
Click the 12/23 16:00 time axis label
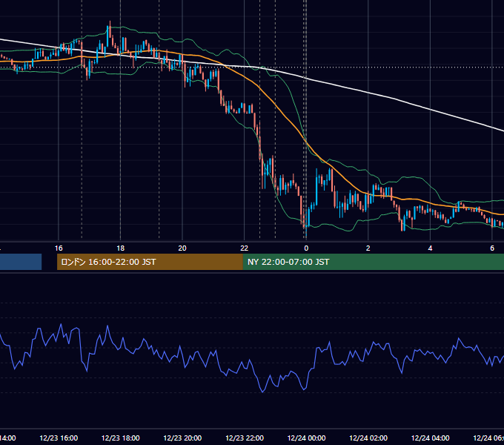point(59,438)
